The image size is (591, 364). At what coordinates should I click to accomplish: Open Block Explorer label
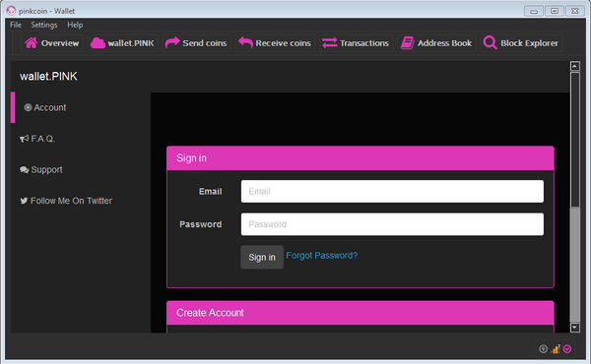point(529,43)
